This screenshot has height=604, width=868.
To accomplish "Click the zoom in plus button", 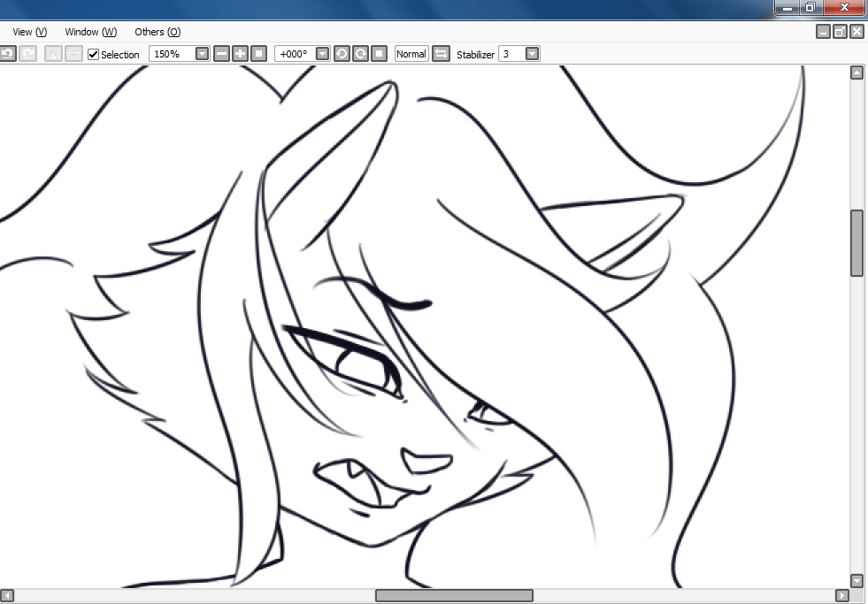I will click(241, 54).
